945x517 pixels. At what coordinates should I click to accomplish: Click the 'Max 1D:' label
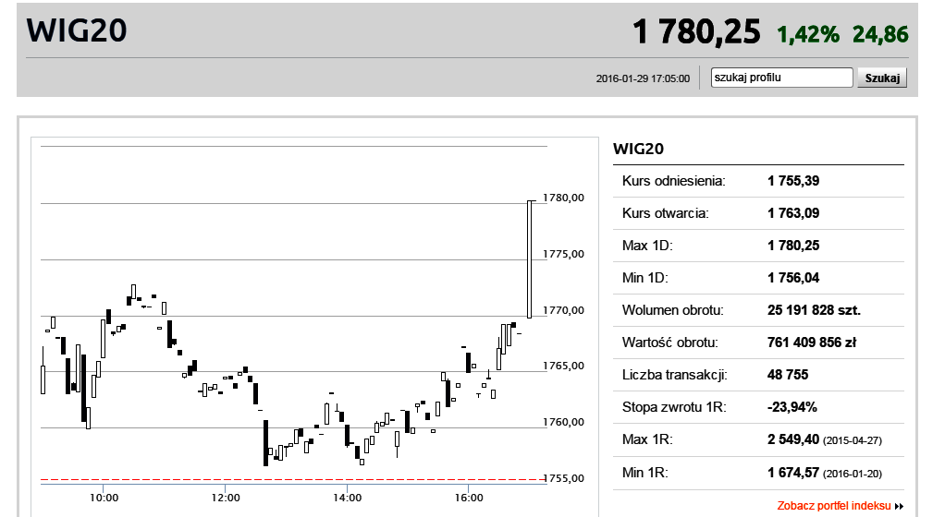click(x=647, y=246)
